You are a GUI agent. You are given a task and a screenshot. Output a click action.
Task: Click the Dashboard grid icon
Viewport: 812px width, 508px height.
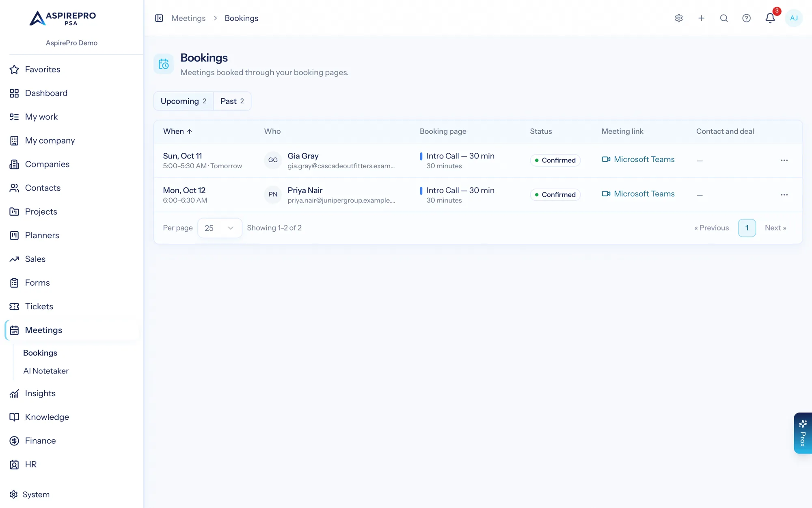(14, 93)
